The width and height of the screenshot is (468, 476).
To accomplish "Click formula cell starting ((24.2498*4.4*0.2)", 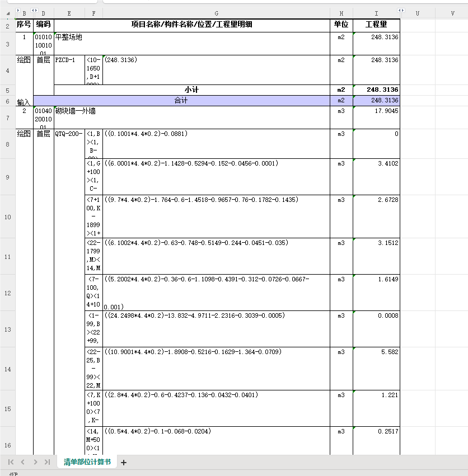I will 217,329.
